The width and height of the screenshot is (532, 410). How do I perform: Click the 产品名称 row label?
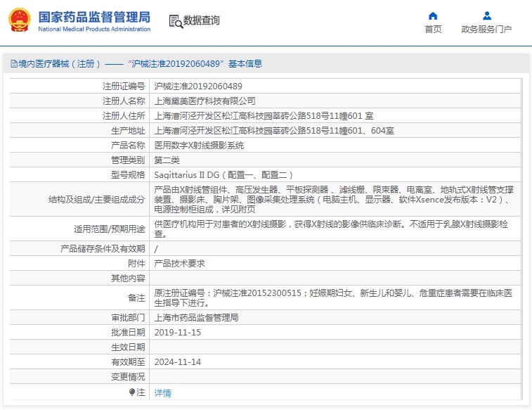tap(128, 146)
